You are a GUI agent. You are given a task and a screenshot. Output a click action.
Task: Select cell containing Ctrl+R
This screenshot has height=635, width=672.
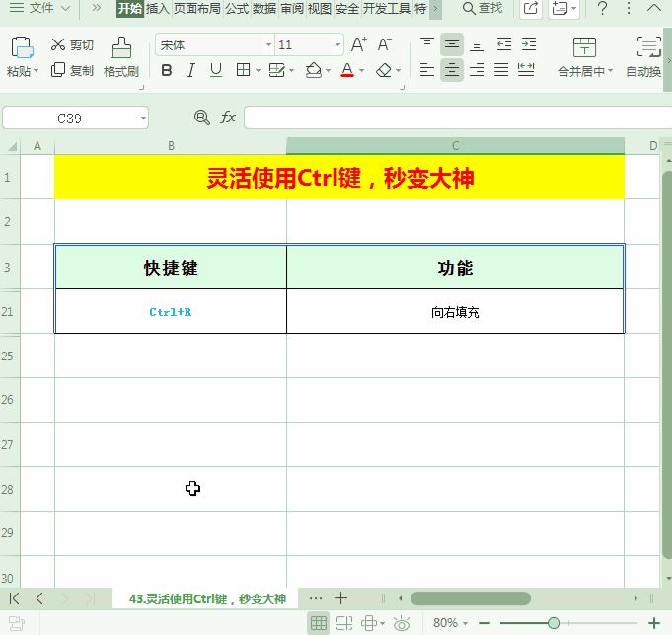click(x=171, y=312)
